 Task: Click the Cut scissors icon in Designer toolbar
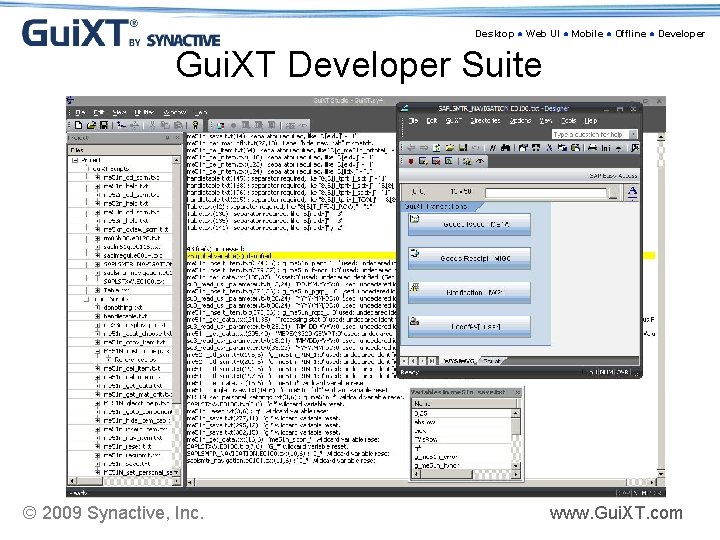pos(549,148)
